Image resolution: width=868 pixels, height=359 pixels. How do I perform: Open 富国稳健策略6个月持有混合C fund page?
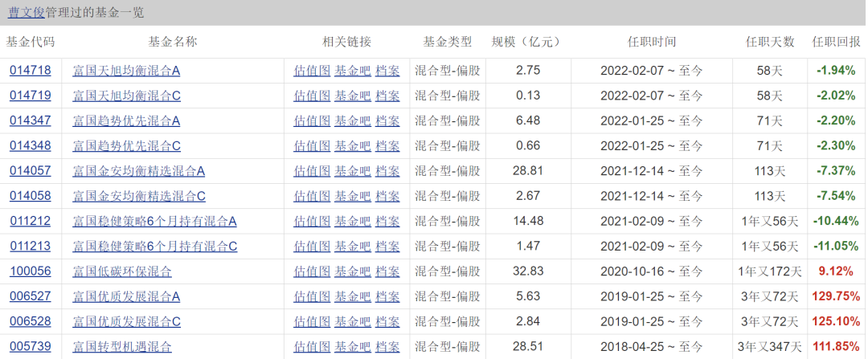coord(154,246)
